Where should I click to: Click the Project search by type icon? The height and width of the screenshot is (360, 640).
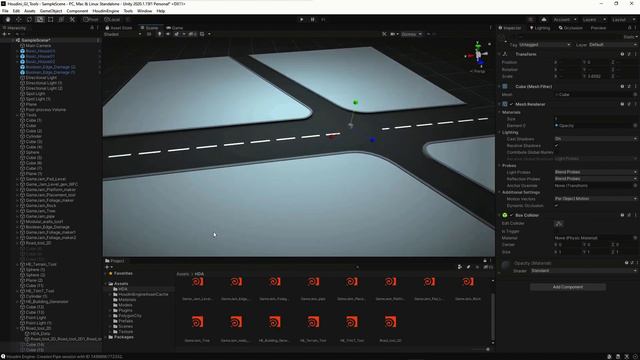pos(460,267)
